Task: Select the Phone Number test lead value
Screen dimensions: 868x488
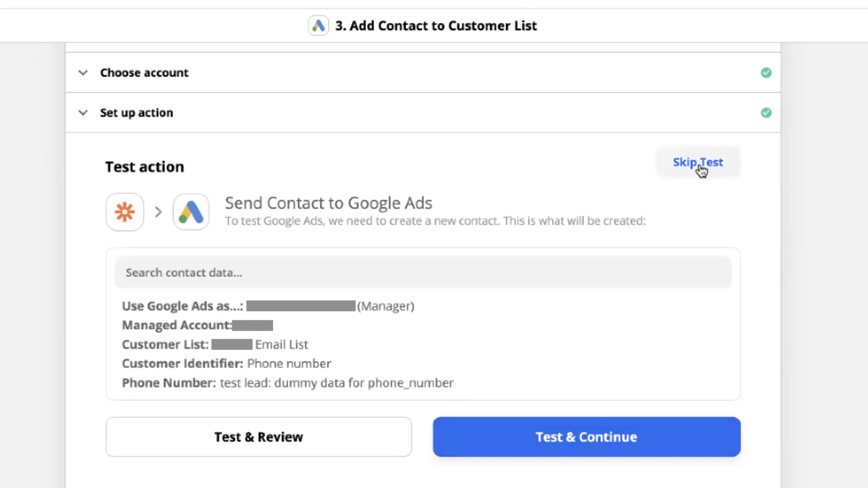Action: pyautogui.click(x=336, y=383)
